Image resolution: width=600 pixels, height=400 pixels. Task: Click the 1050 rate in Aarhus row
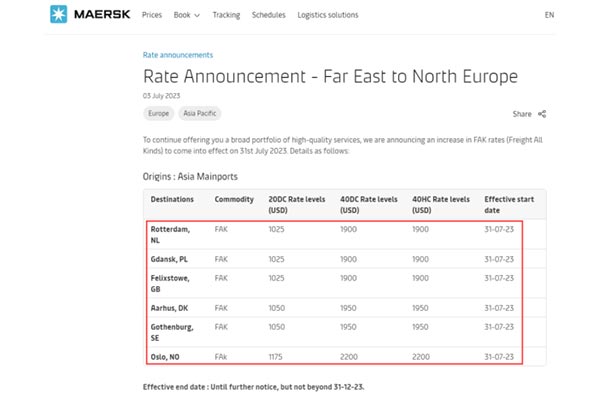277,308
